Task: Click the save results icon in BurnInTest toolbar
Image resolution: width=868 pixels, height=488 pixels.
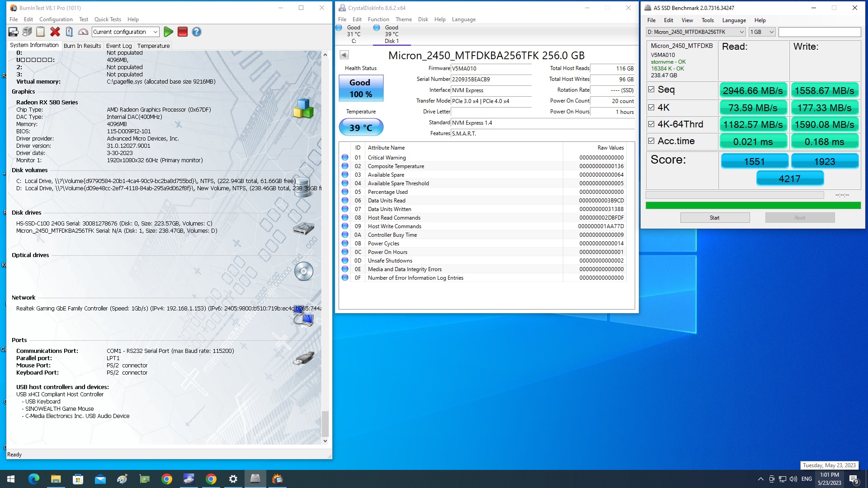Action: (x=13, y=32)
